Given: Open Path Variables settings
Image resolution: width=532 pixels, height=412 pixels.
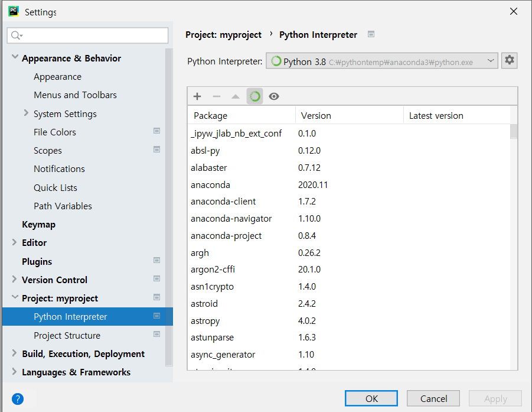Looking at the screenshot, I should pos(63,206).
